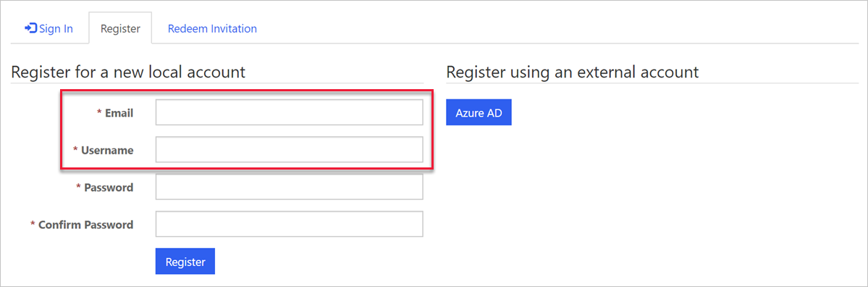The image size is (868, 287).
Task: Click the Username field label
Action: click(x=107, y=150)
